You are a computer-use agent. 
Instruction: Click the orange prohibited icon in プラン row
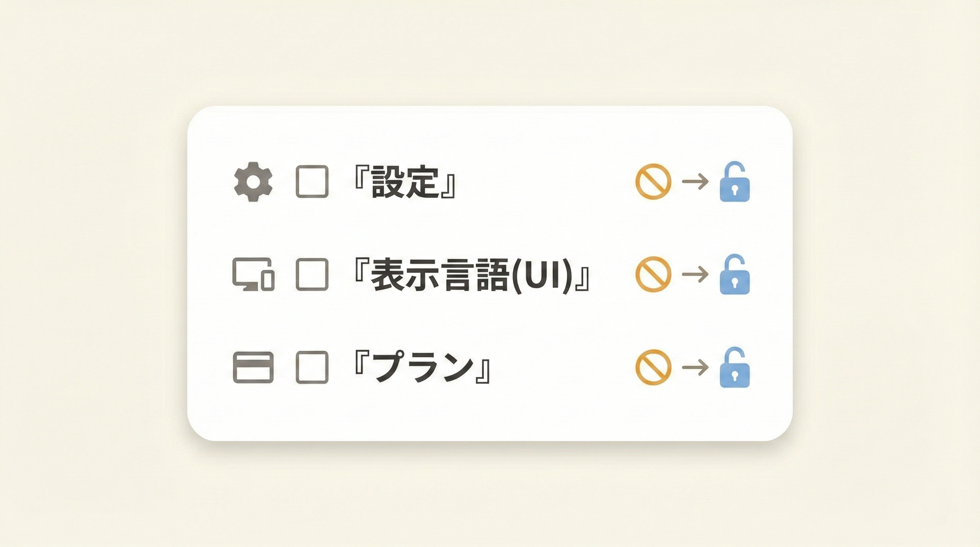[x=653, y=367]
